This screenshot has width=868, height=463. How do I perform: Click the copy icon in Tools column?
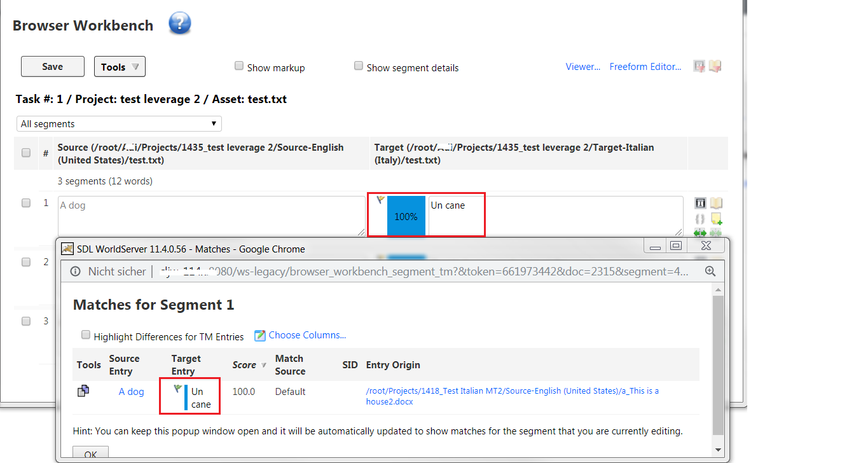tap(83, 391)
